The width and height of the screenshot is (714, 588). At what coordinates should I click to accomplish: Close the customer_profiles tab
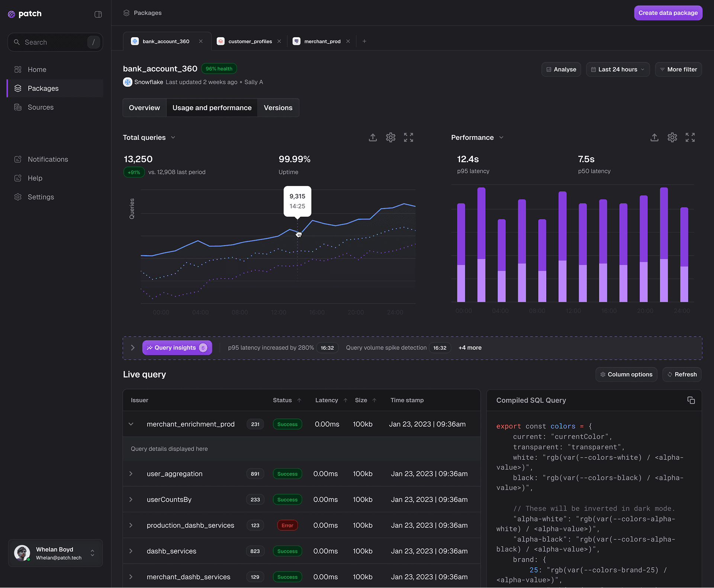279,41
